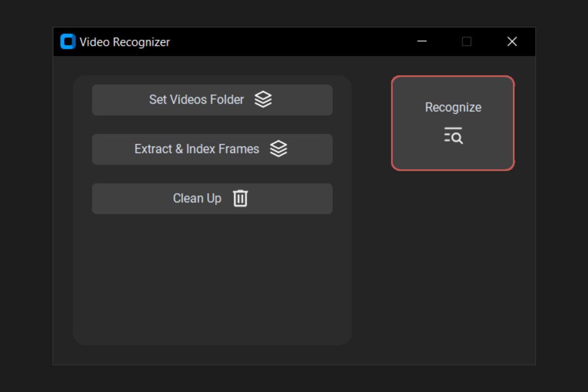This screenshot has width=588, height=392.
Task: Click the blue Video Recognizer app icon
Action: 68,42
